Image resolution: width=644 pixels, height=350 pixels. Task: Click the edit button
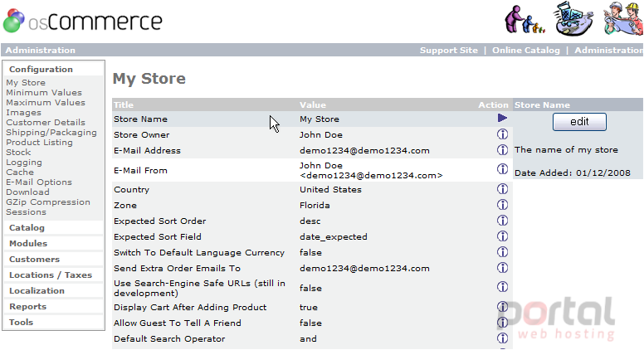click(x=579, y=122)
